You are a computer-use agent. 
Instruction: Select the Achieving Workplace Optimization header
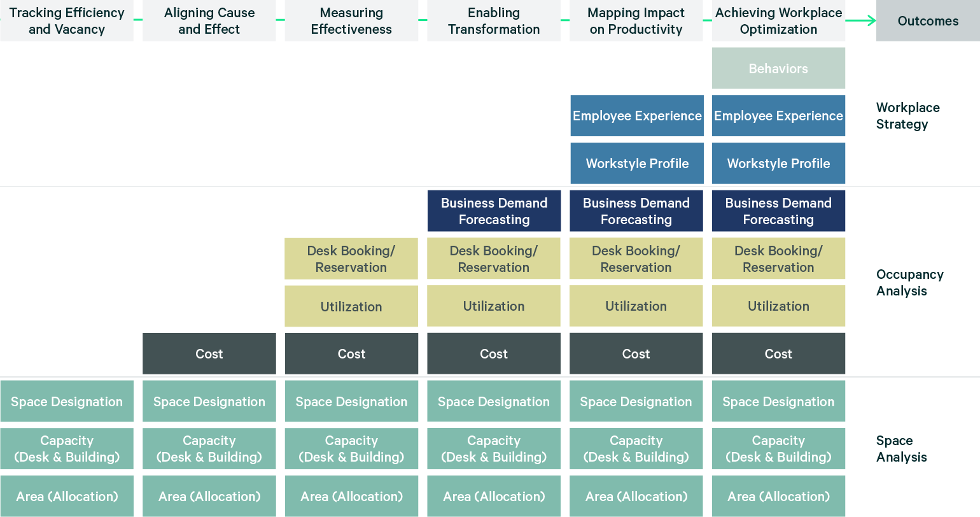[x=779, y=21]
